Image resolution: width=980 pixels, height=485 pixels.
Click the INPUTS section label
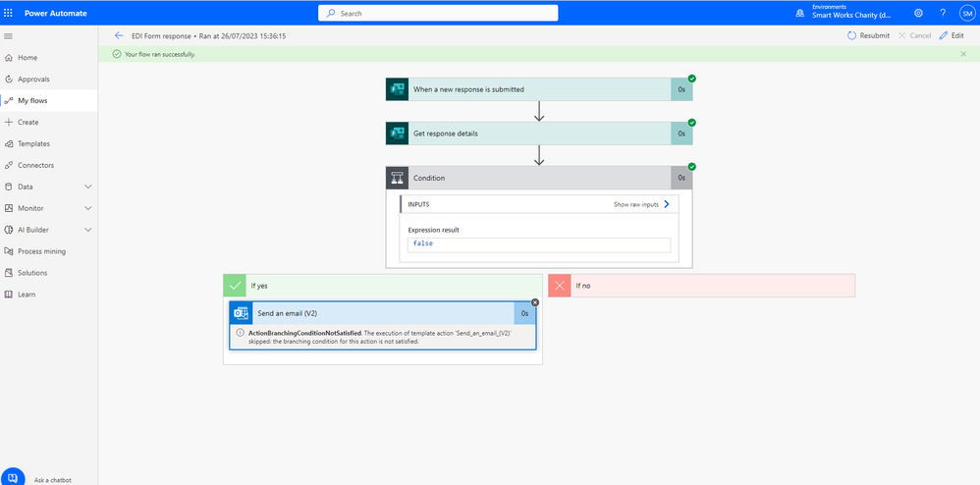[418, 204]
